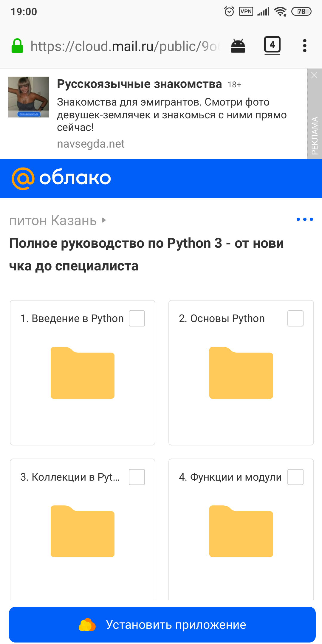The height and width of the screenshot is (644, 322).
Task: Close the advertisement banner
Action: (x=314, y=75)
